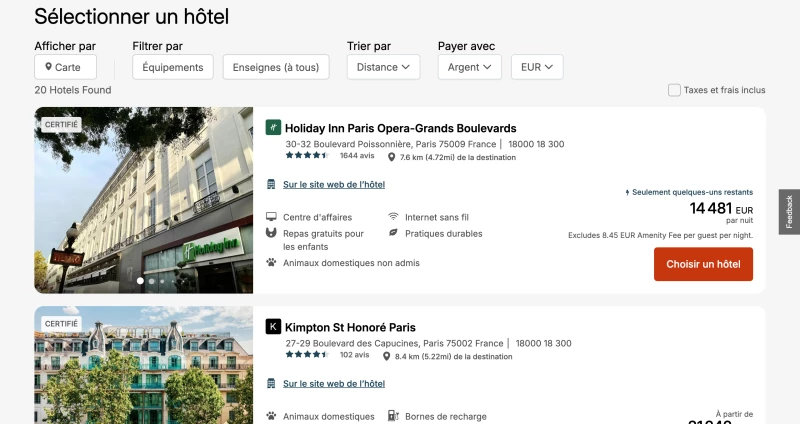800x424 pixels.
Task: Click Kimpton phone number 18000 18 300
Action: click(x=543, y=343)
